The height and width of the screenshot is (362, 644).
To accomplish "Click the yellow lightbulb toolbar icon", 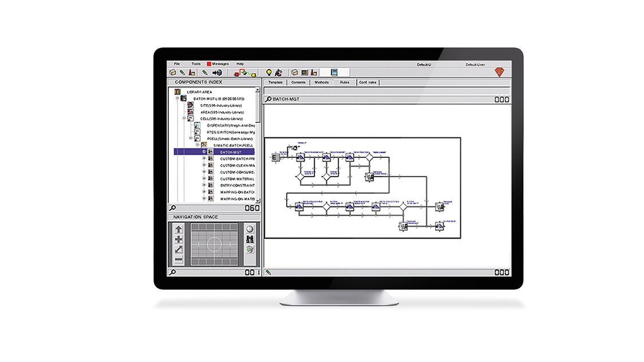I will (x=269, y=73).
